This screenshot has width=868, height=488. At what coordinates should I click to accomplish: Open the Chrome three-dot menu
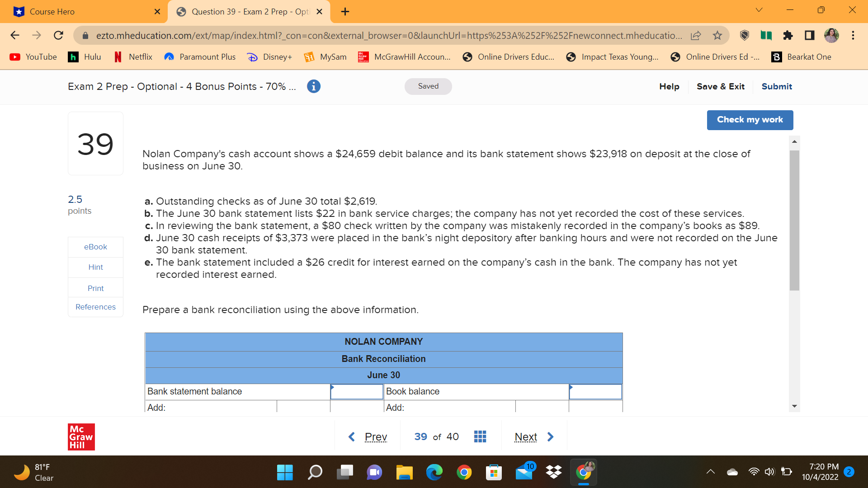click(x=853, y=35)
